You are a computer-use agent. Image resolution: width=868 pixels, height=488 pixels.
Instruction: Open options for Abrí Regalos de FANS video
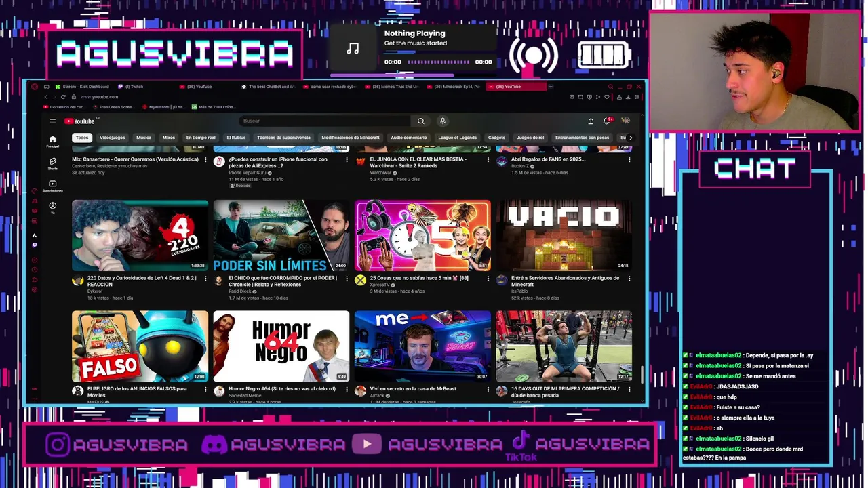[x=629, y=160]
